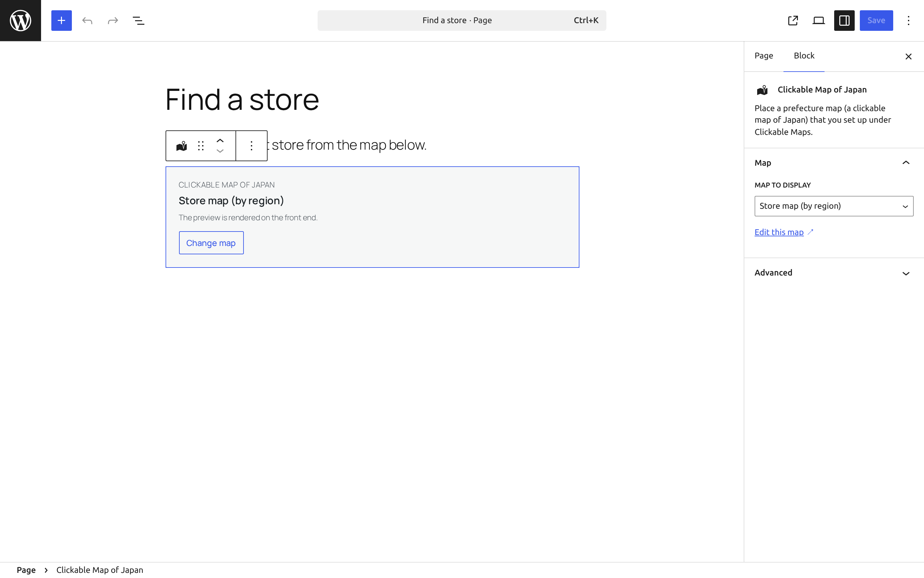
Task: Undo the last change
Action: tap(88, 21)
